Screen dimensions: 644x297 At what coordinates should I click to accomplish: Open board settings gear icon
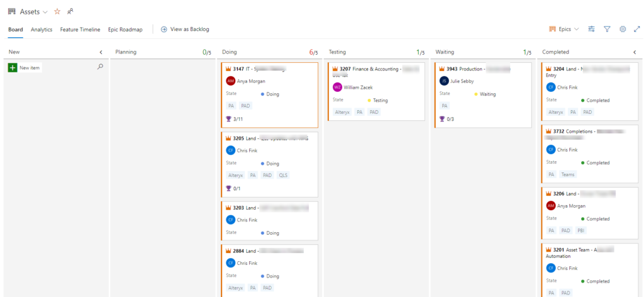[623, 29]
